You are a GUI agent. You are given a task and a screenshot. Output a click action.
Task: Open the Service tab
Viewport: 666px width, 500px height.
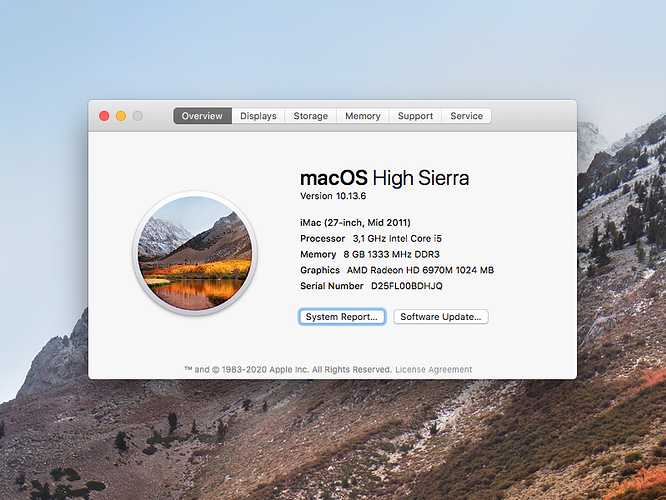tap(466, 116)
